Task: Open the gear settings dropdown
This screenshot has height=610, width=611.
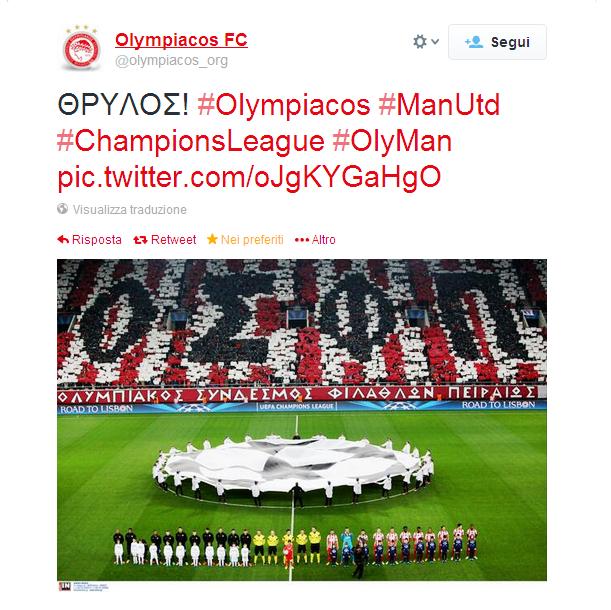Action: pos(426,42)
